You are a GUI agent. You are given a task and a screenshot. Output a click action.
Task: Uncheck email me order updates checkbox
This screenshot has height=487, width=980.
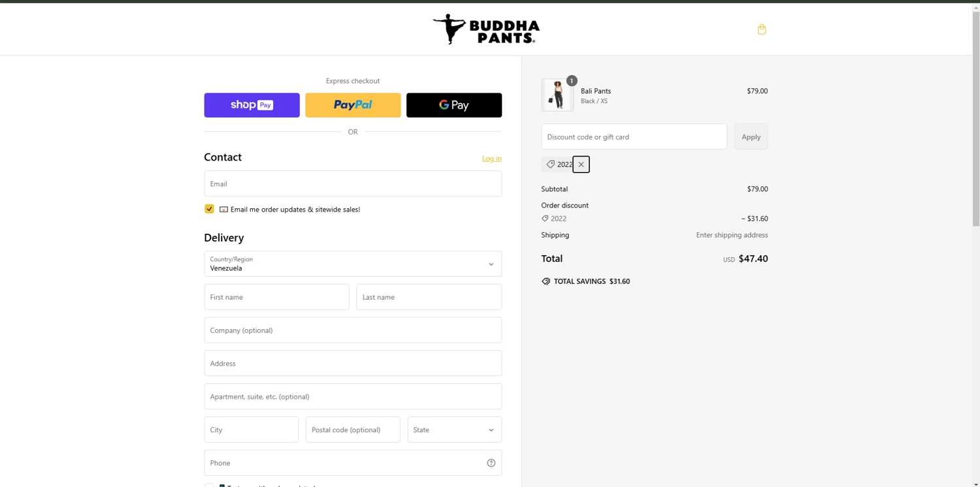click(209, 209)
